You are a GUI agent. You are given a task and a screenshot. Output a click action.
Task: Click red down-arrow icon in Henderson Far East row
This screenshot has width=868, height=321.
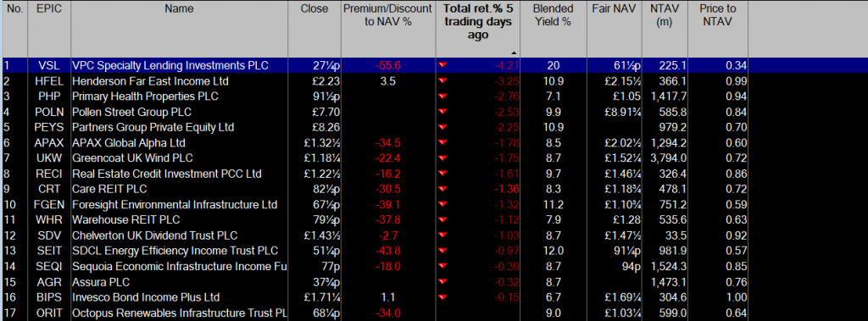442,80
